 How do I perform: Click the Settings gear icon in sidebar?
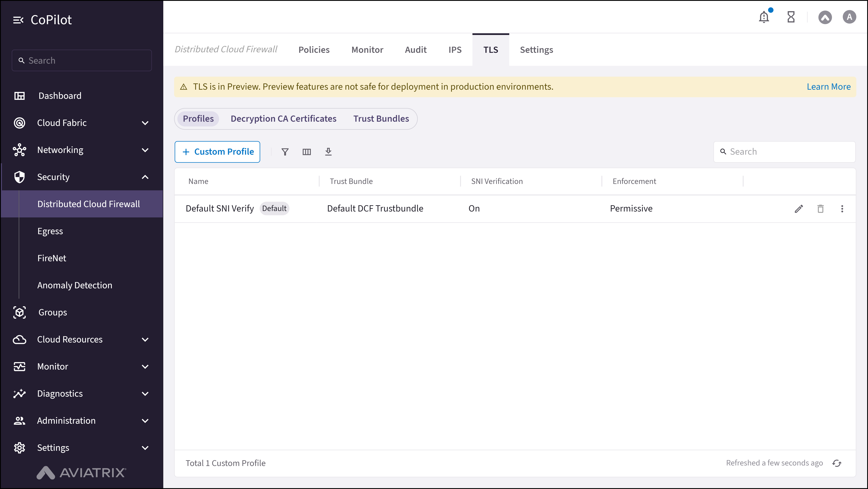click(x=20, y=448)
